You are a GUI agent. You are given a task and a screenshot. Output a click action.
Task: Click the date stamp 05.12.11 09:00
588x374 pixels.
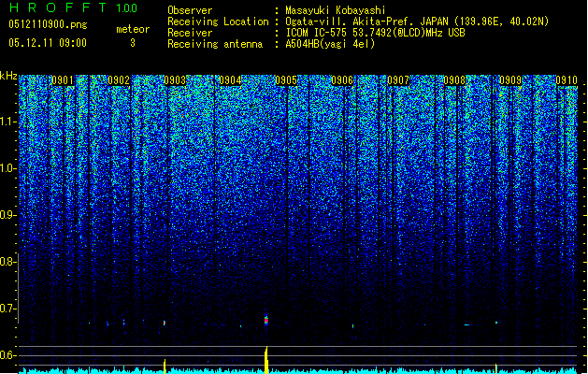tap(48, 43)
